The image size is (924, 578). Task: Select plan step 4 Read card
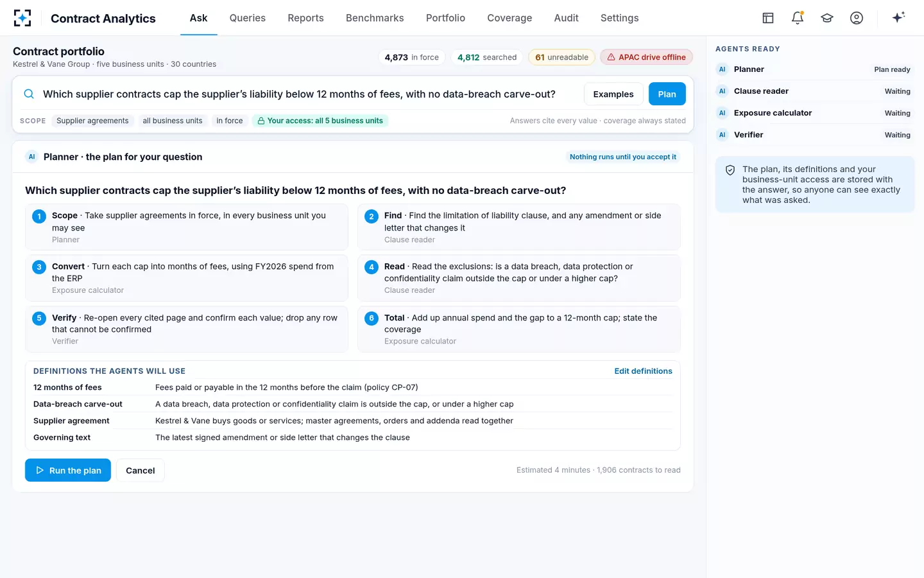click(x=519, y=278)
